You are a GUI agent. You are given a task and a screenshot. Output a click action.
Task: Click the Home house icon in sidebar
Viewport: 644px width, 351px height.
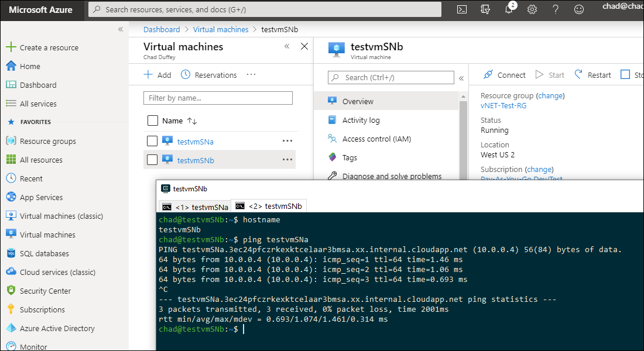tap(11, 66)
